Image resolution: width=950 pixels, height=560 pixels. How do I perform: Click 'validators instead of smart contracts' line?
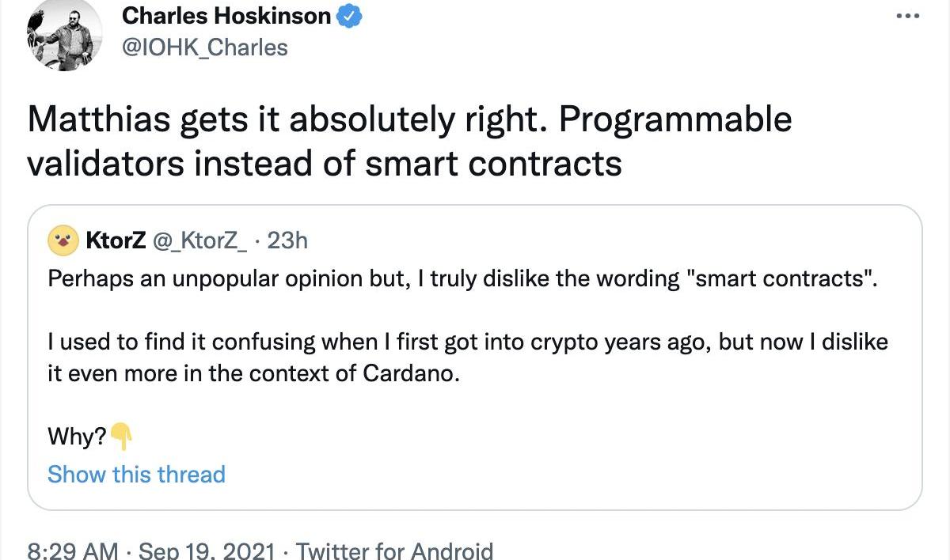pos(325,163)
